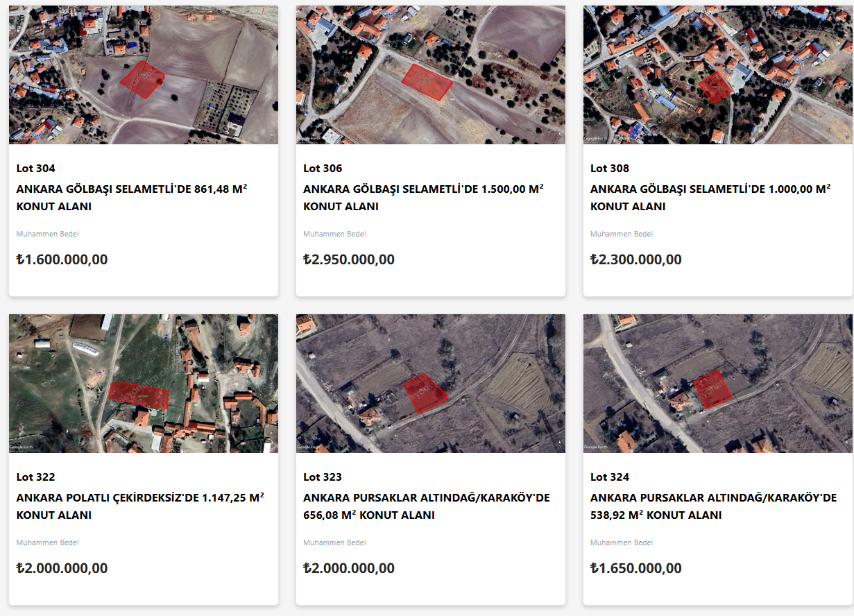Click the 1.000,00 m² Selametli listing title

(x=710, y=197)
